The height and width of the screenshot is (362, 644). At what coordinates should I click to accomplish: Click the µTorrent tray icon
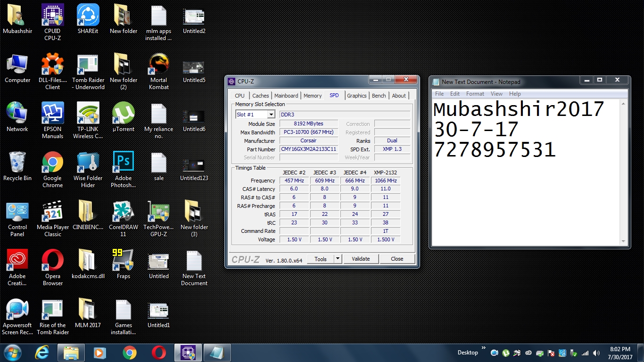(505, 353)
